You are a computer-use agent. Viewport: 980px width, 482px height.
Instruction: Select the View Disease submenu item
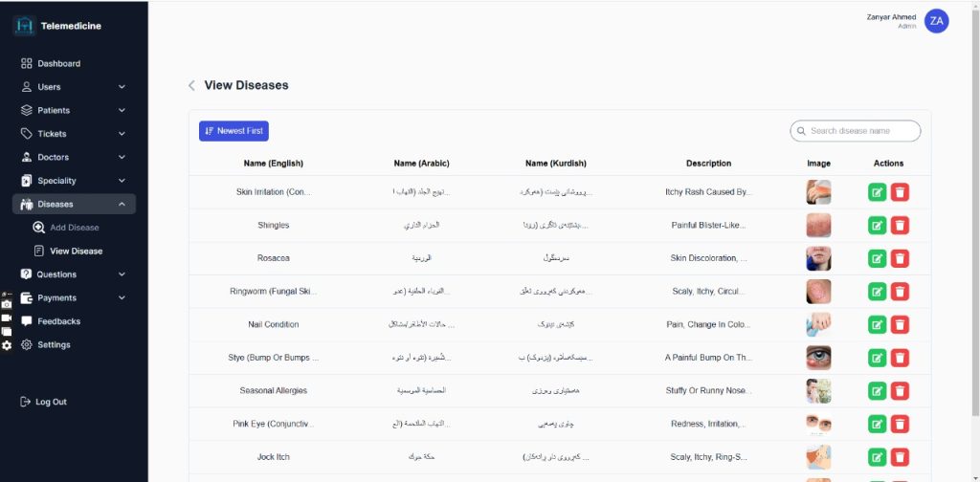point(76,251)
